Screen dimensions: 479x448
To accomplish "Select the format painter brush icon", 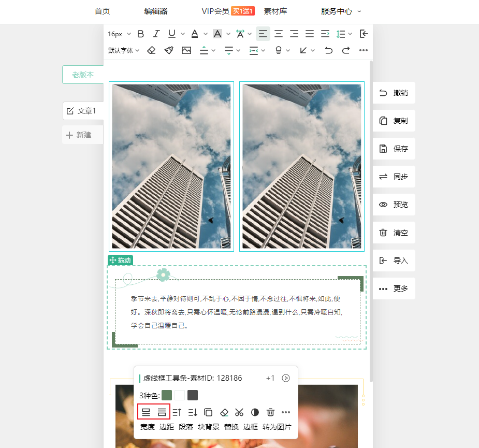I will pyautogui.click(x=169, y=50).
